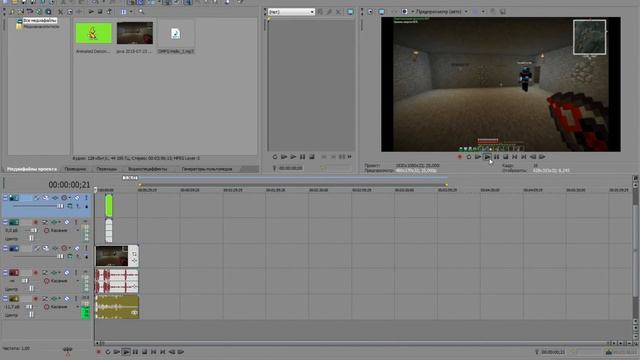Mute the first audio track
Screen dimensions: 640x360
pos(67,222)
